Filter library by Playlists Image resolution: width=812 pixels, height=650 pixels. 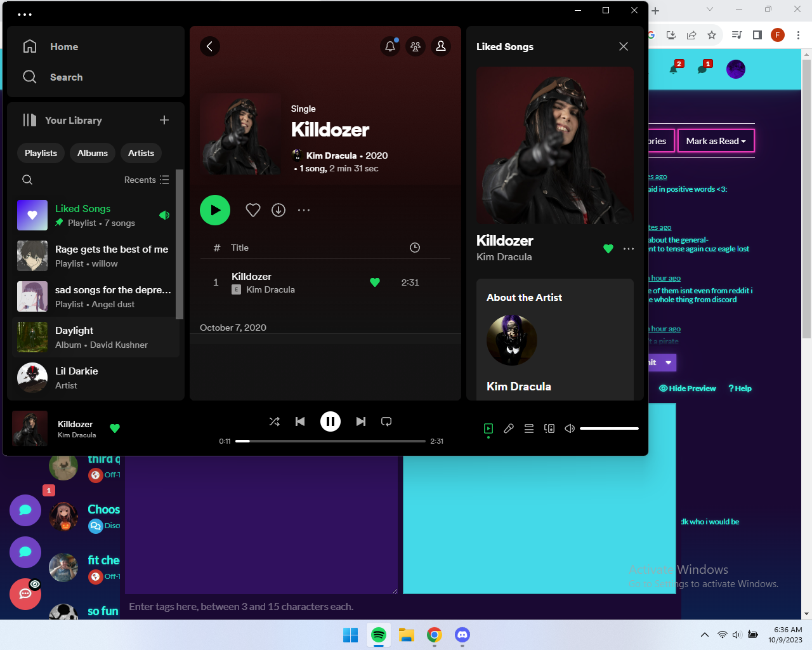point(41,153)
